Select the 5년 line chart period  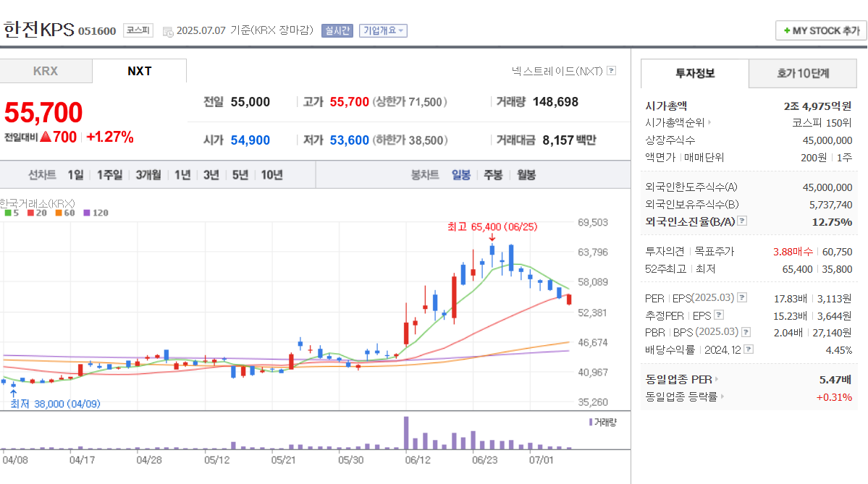240,175
